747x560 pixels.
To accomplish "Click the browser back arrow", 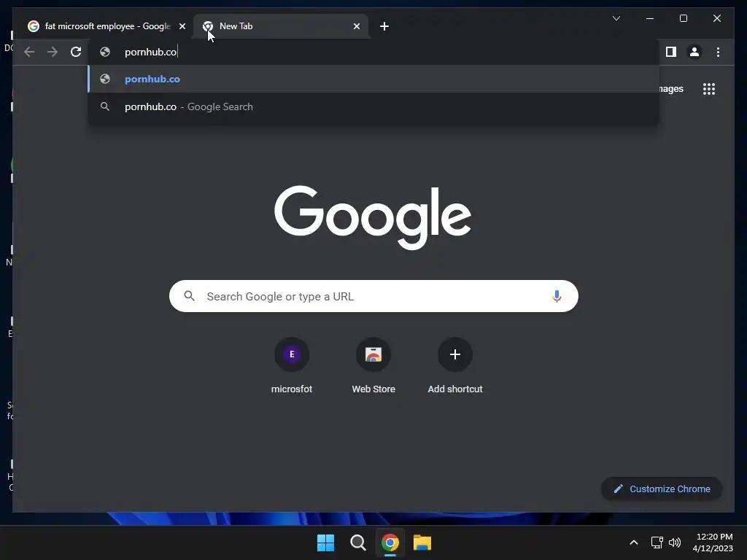I will (29, 52).
